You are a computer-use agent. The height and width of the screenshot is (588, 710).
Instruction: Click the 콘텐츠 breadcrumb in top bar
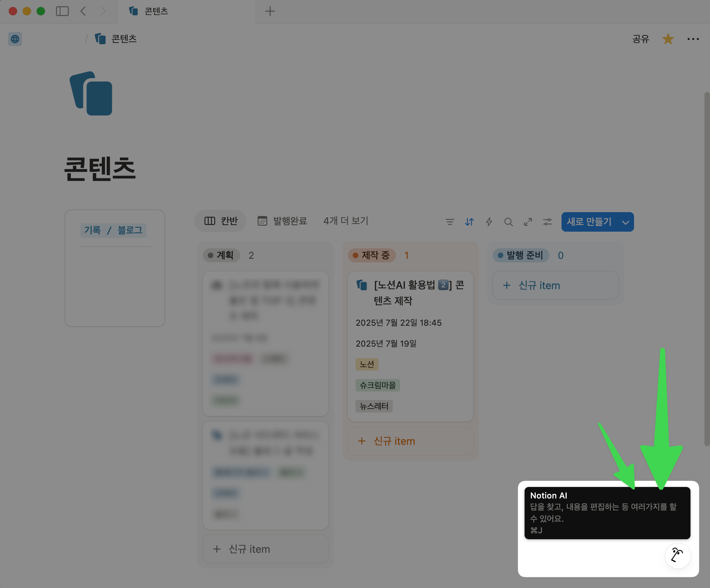(116, 39)
